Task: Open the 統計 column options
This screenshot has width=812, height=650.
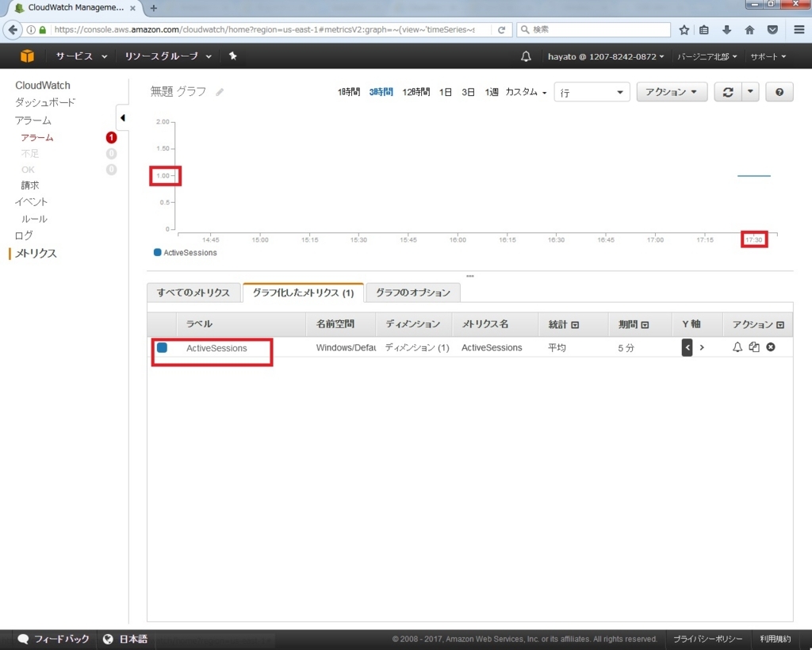Action: 575,325
